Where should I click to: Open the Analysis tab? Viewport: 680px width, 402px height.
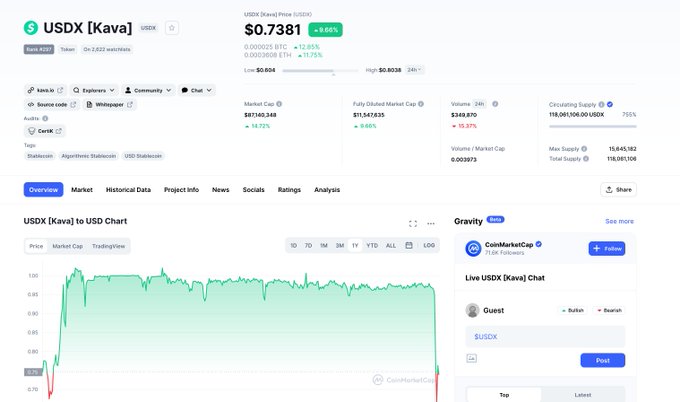[x=327, y=190]
